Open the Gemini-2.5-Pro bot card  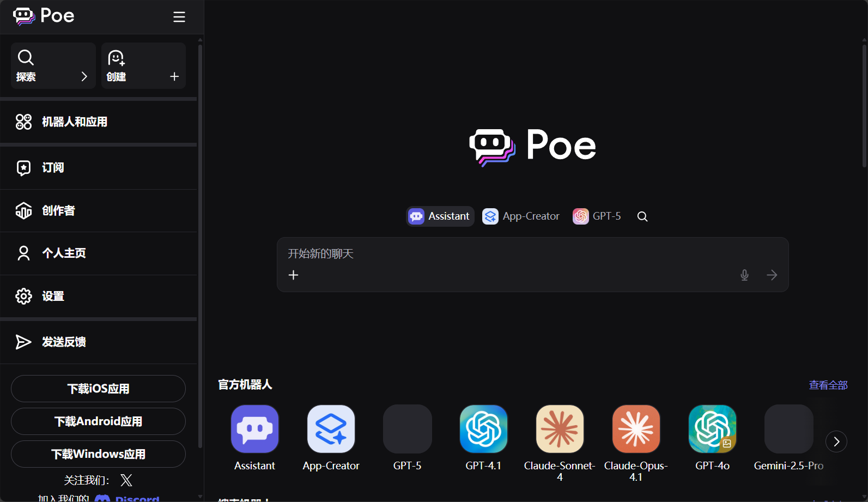788,438
